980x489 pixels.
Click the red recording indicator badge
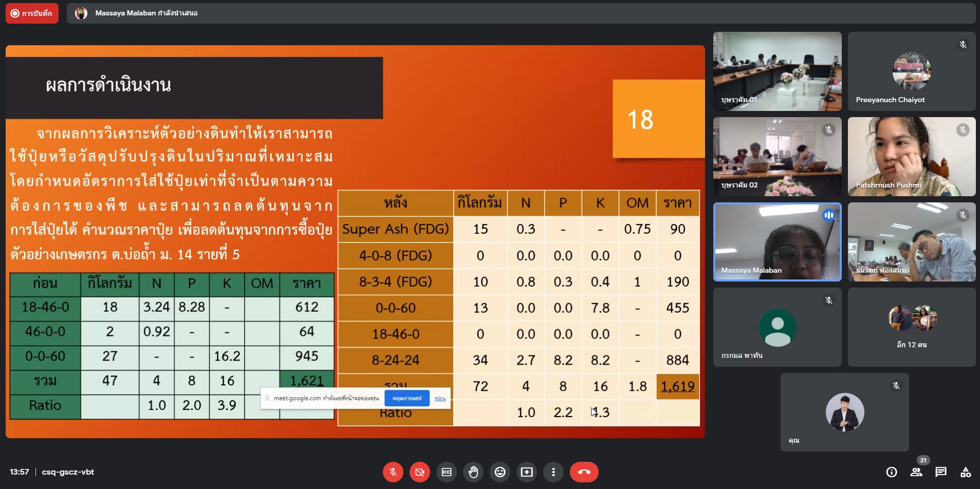(32, 13)
